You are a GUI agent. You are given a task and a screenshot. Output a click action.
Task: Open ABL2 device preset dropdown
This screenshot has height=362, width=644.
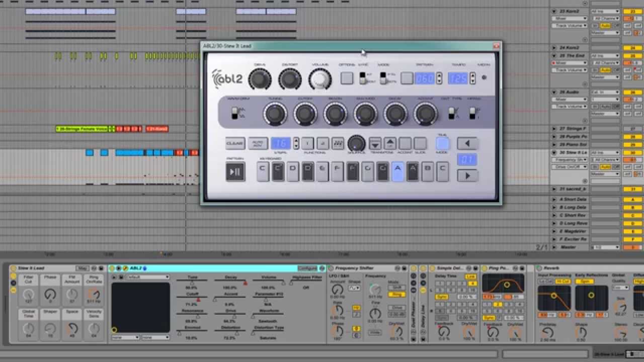click(147, 277)
